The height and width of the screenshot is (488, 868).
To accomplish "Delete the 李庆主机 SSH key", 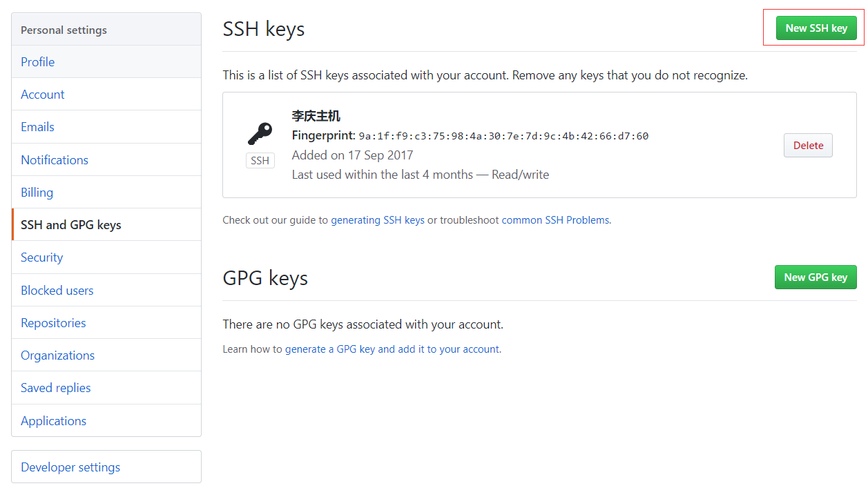I will pyautogui.click(x=808, y=146).
